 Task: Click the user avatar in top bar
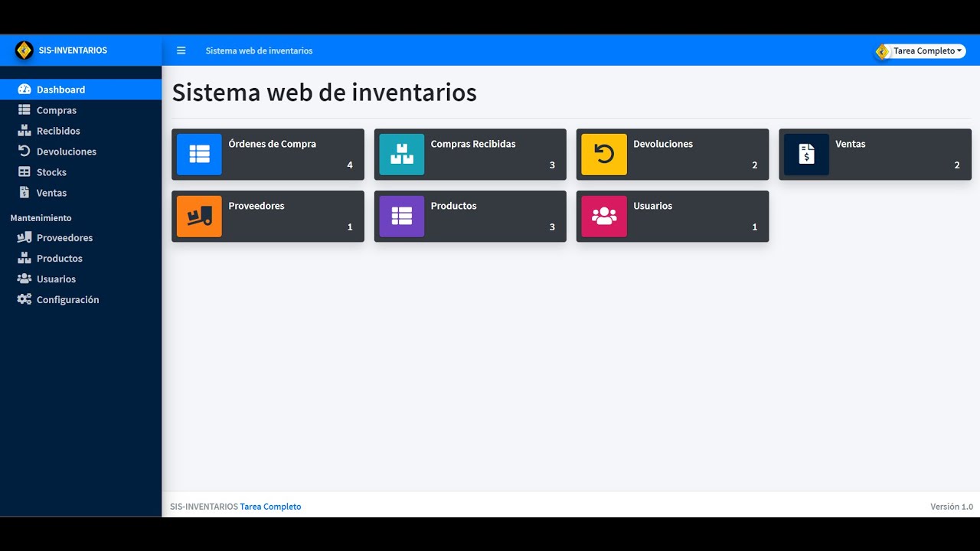pyautogui.click(x=882, y=51)
